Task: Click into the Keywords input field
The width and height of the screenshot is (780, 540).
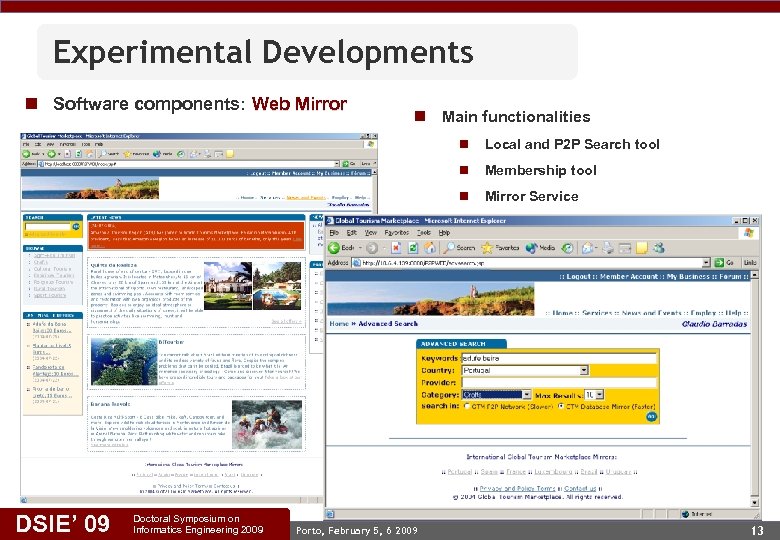Action: coord(559,359)
